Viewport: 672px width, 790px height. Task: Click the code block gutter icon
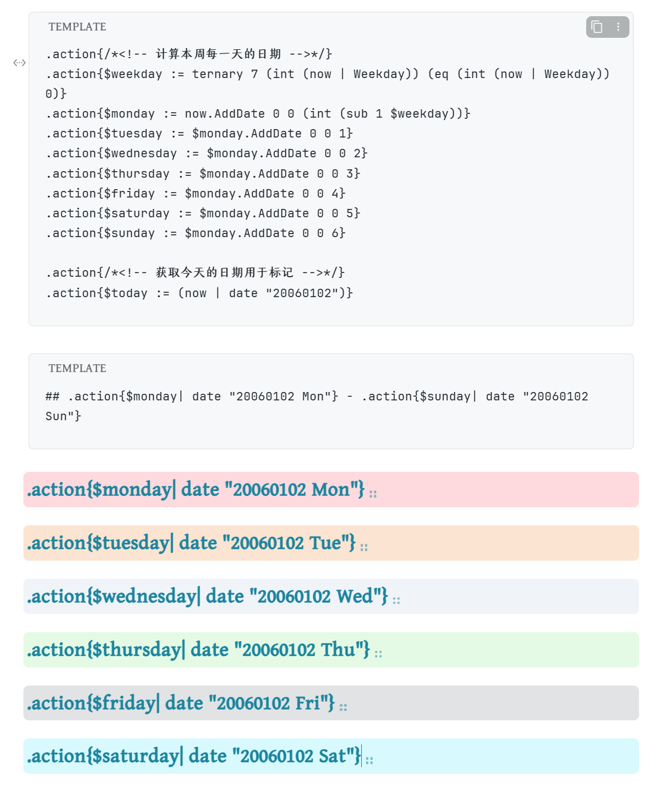pos(19,62)
